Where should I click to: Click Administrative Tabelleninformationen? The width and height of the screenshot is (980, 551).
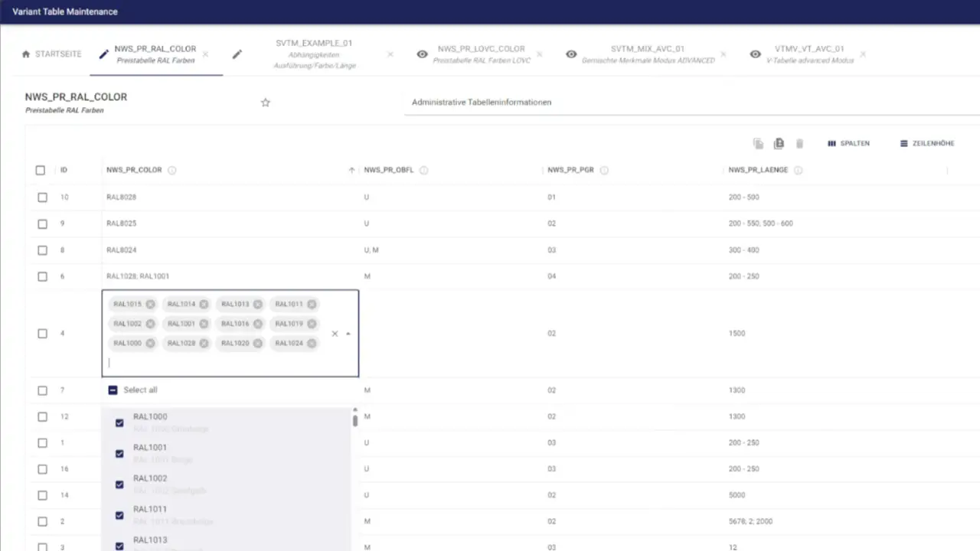pos(481,102)
